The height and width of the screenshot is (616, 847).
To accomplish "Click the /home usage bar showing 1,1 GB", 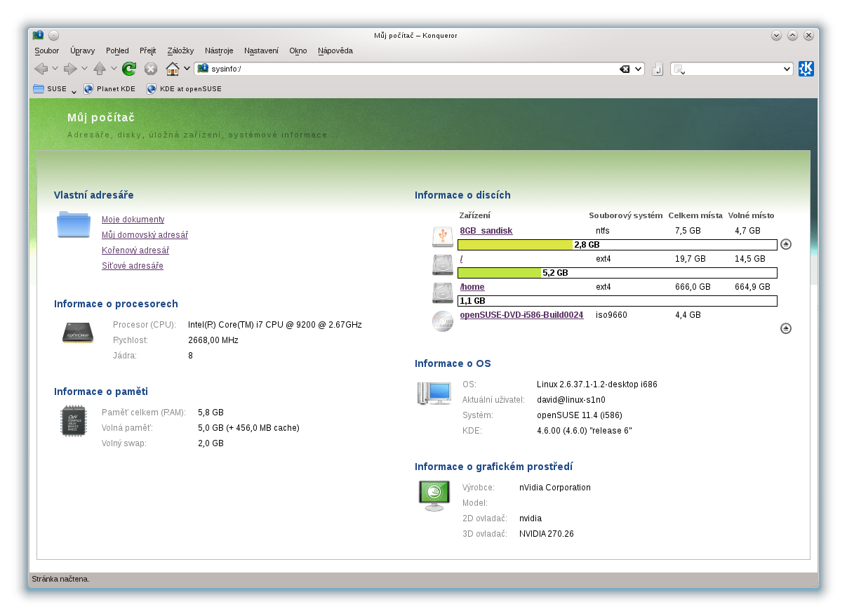I will point(618,301).
